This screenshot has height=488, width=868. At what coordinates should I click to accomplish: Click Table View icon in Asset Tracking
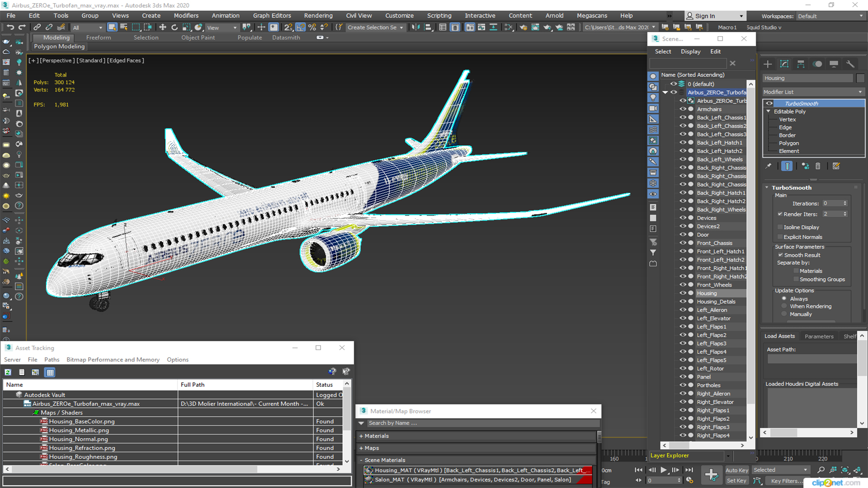pyautogui.click(x=50, y=372)
